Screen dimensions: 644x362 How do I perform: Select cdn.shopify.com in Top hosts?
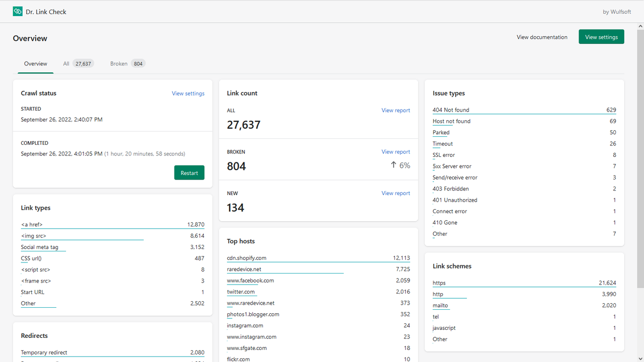coord(246,257)
